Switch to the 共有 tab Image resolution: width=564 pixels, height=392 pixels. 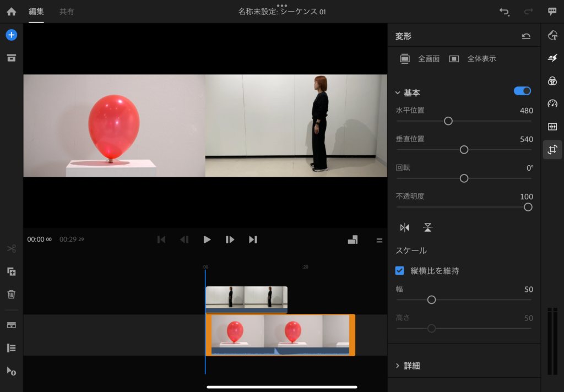[67, 12]
